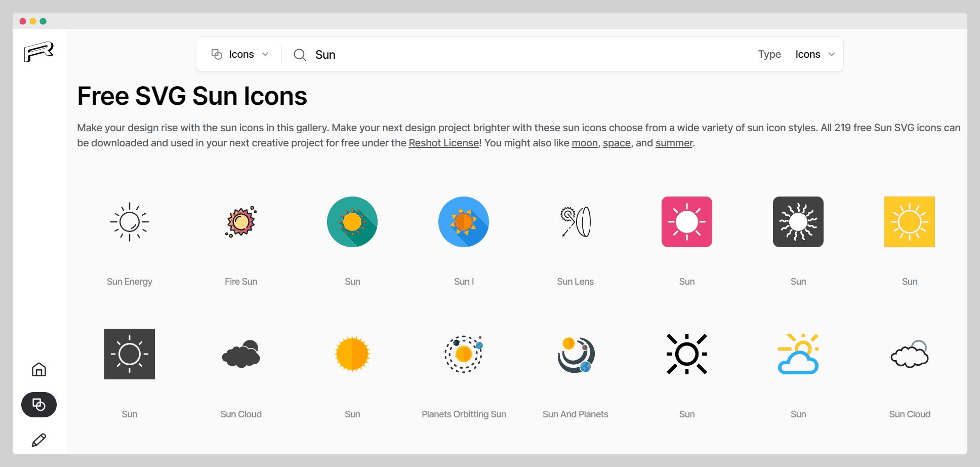Image resolution: width=980 pixels, height=467 pixels.
Task: Click the search field containing Sun
Action: [506, 55]
